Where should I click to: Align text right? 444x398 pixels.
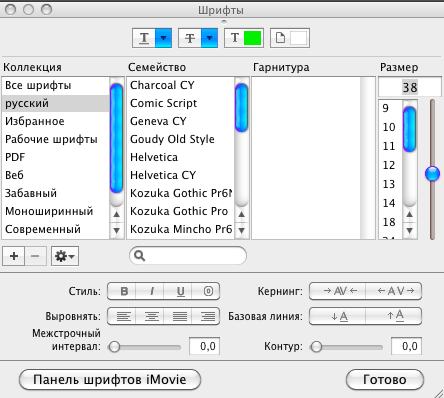click(x=206, y=316)
